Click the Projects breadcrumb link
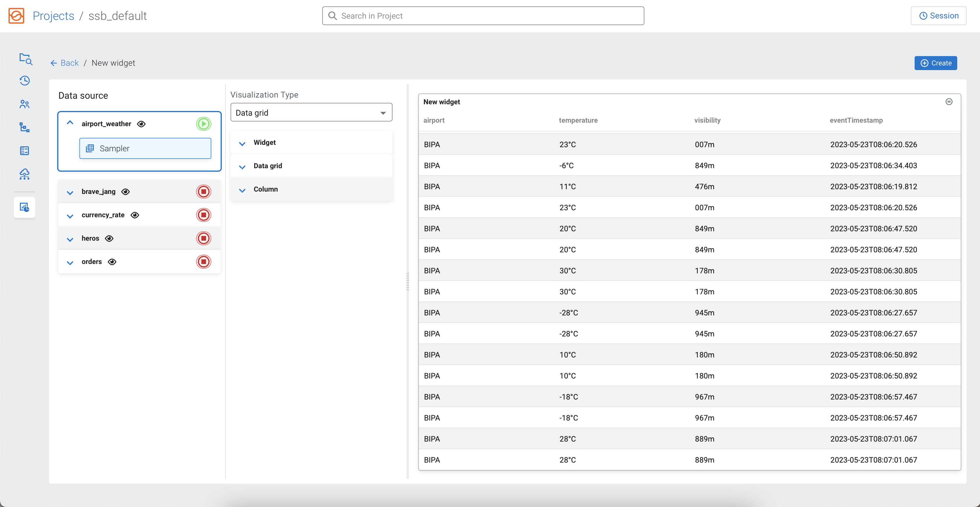The width and height of the screenshot is (980, 507). pyautogui.click(x=53, y=15)
